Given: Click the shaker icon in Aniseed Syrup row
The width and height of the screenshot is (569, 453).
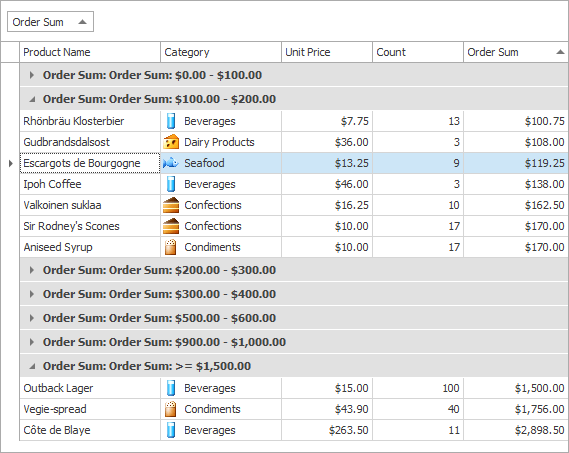Looking at the screenshot, I should point(171,247).
